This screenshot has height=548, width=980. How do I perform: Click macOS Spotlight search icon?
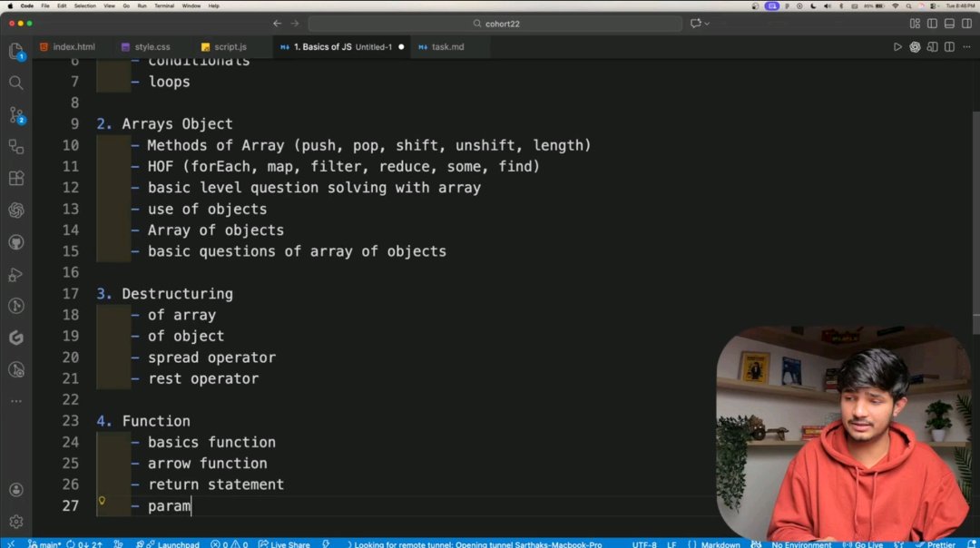coord(908,5)
